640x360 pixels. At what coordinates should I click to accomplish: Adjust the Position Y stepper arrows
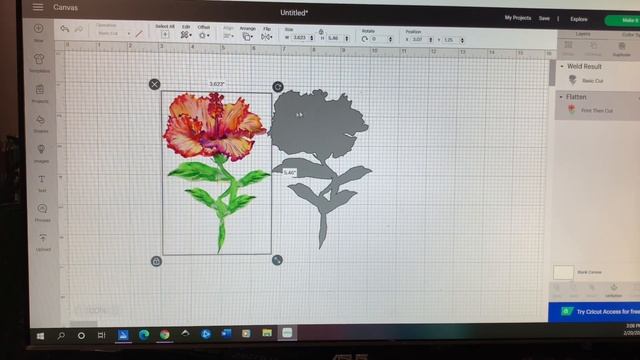462,40
